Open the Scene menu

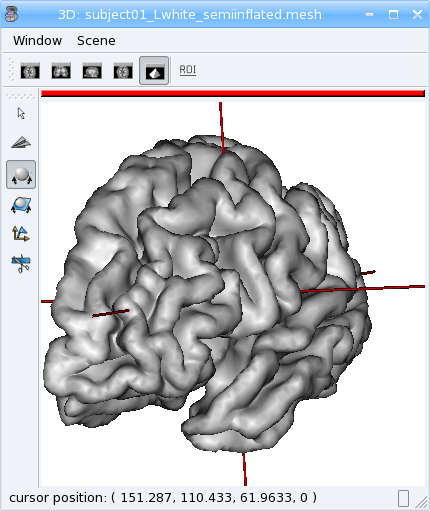tap(96, 41)
